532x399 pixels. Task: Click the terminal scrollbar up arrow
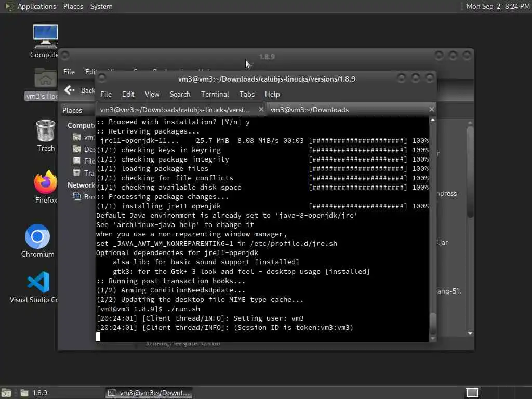point(433,120)
